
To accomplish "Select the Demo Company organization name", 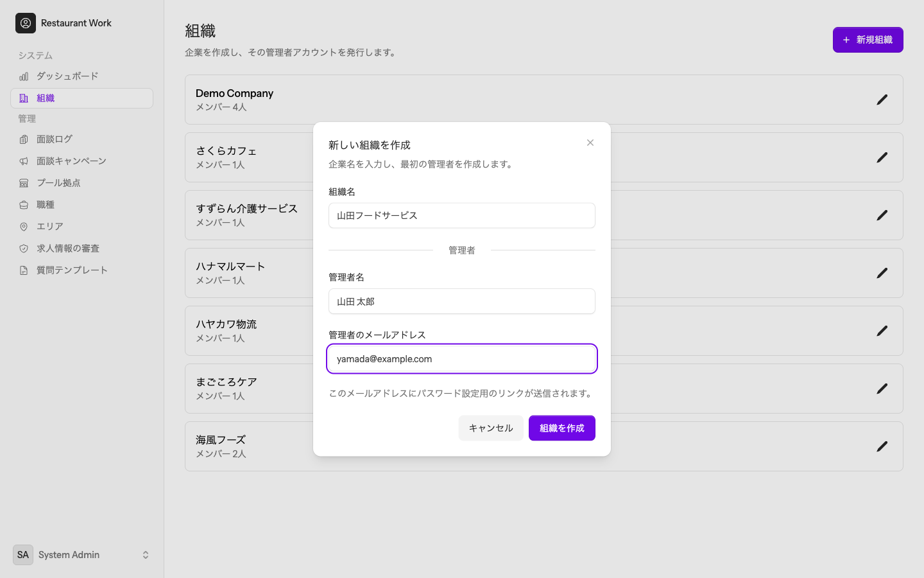I will (234, 93).
